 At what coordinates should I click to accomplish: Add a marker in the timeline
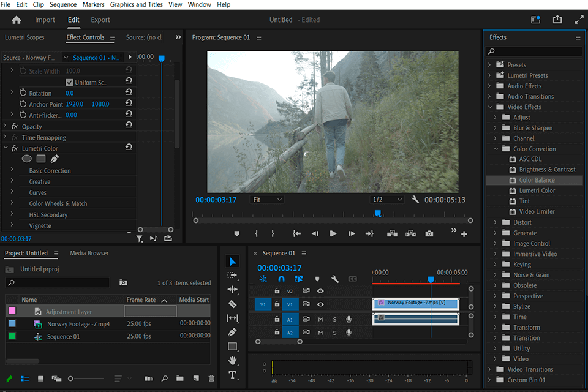point(317,279)
